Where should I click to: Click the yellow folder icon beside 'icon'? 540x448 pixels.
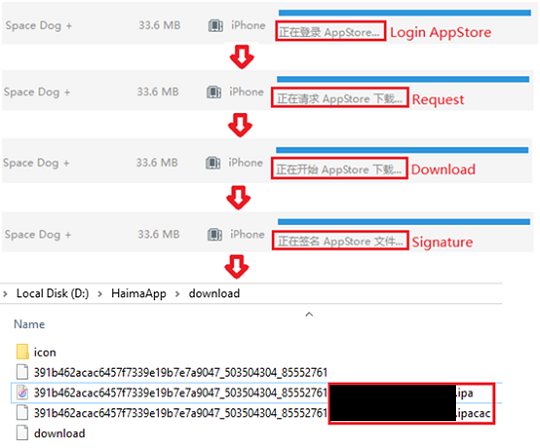coord(22,352)
